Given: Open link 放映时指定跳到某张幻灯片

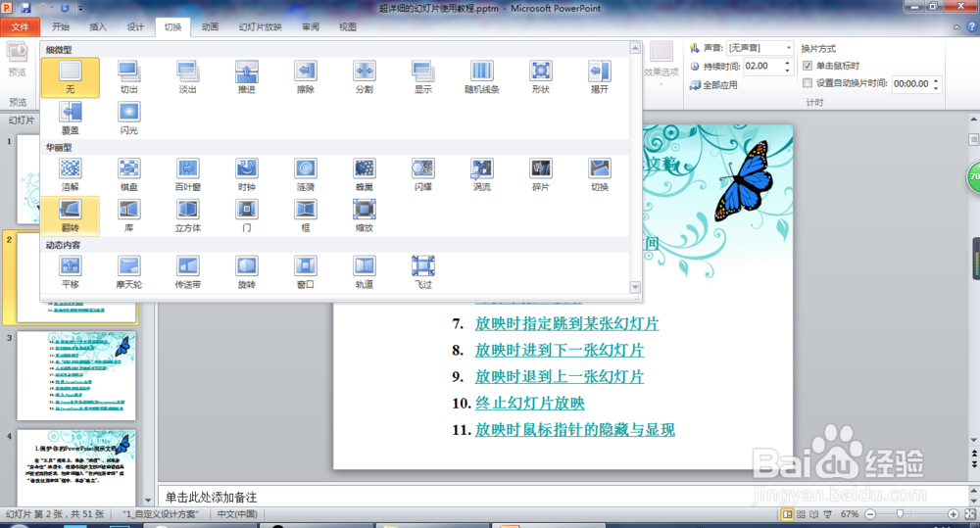Looking at the screenshot, I should (566, 323).
